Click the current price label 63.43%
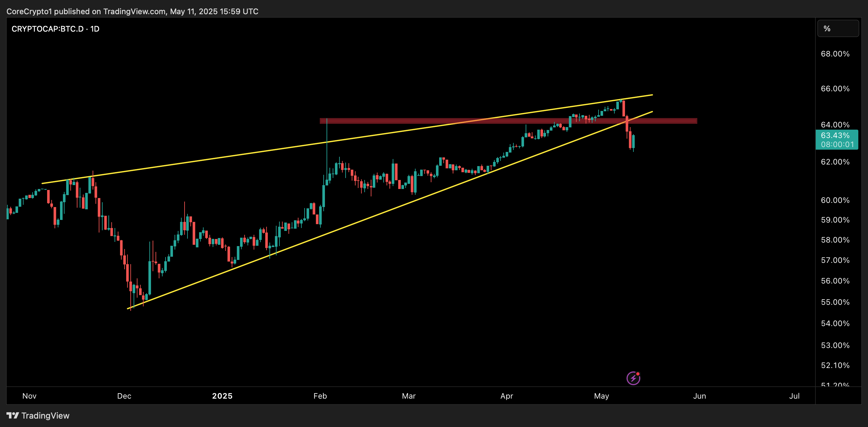 (835, 135)
